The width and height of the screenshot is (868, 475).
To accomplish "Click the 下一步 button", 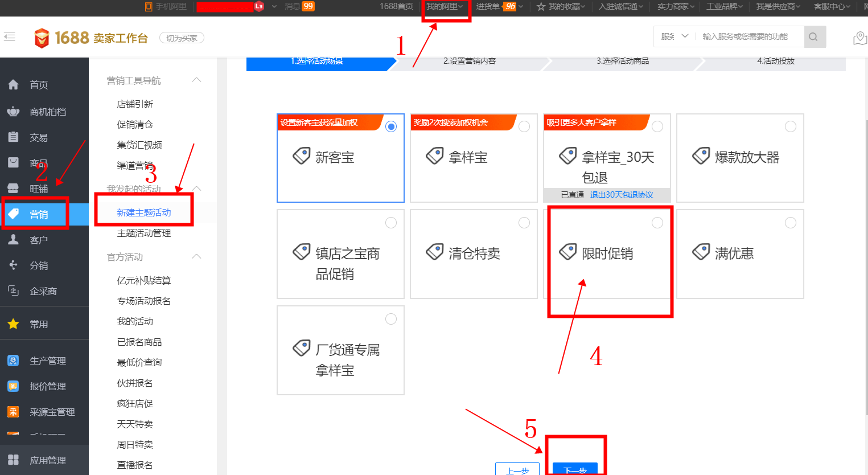I will tap(575, 469).
